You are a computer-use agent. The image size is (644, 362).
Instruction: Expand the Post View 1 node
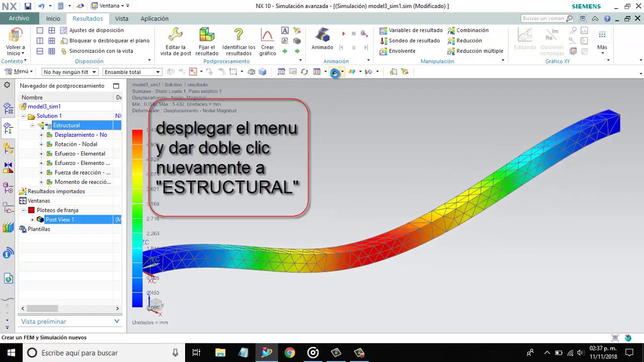[32, 220]
